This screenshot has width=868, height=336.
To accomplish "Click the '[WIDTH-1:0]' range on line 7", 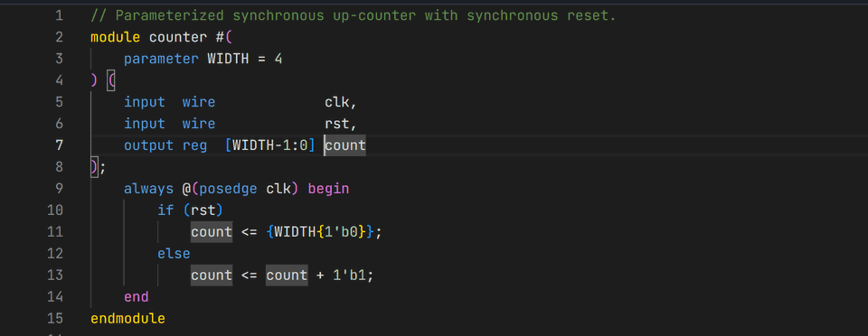I will pyautogui.click(x=269, y=145).
